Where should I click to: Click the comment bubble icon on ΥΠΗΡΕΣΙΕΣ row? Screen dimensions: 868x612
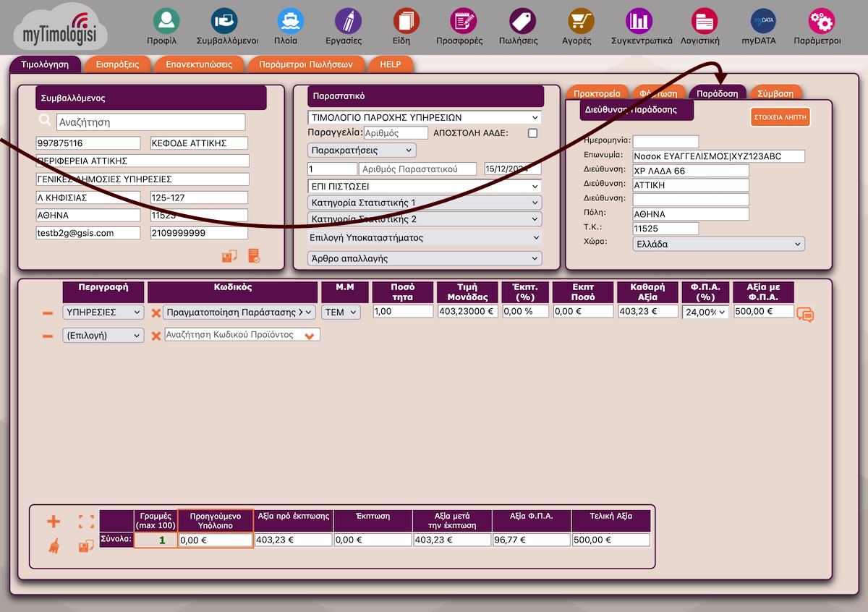pos(805,314)
